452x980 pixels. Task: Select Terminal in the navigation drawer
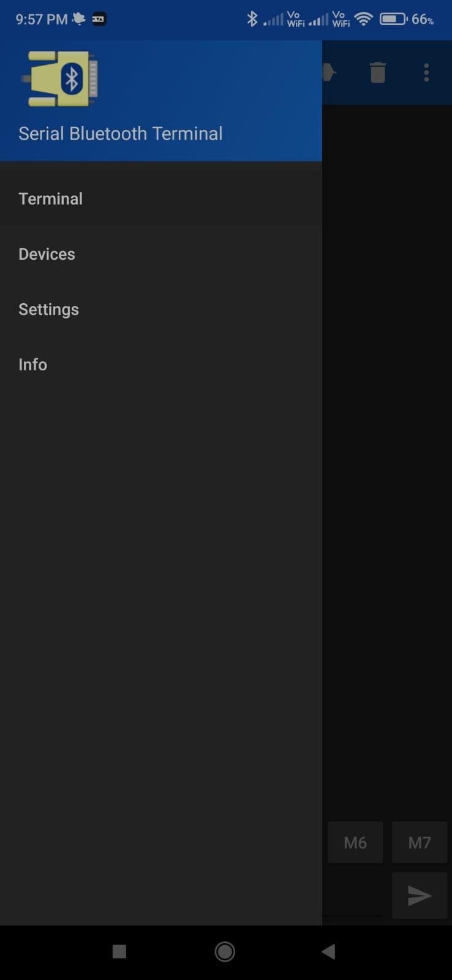51,198
